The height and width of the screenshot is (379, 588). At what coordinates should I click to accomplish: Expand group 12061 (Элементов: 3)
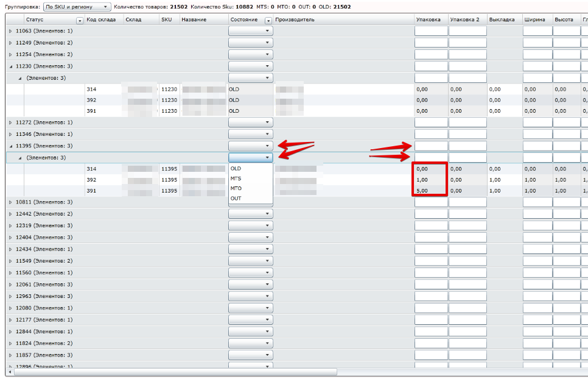pos(10,285)
